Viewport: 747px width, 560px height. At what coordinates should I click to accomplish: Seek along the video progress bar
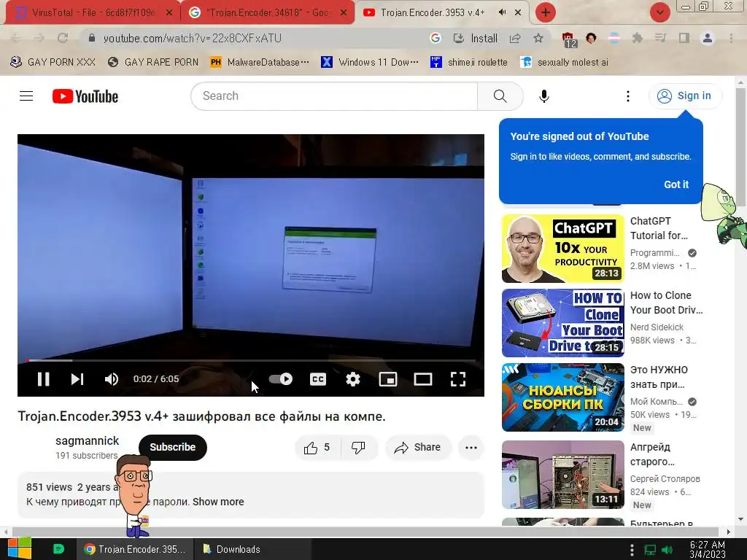click(251, 360)
